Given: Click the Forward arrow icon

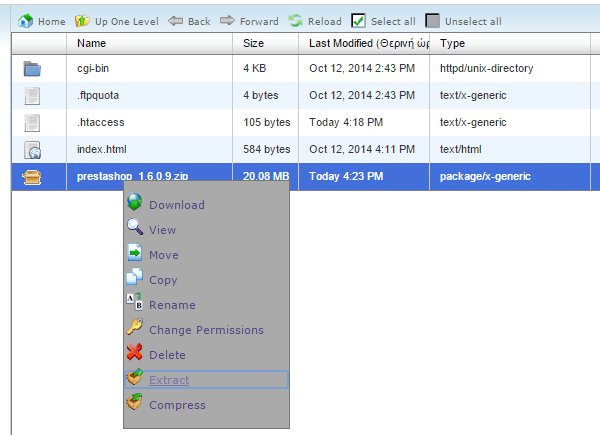Looking at the screenshot, I should click(227, 20).
